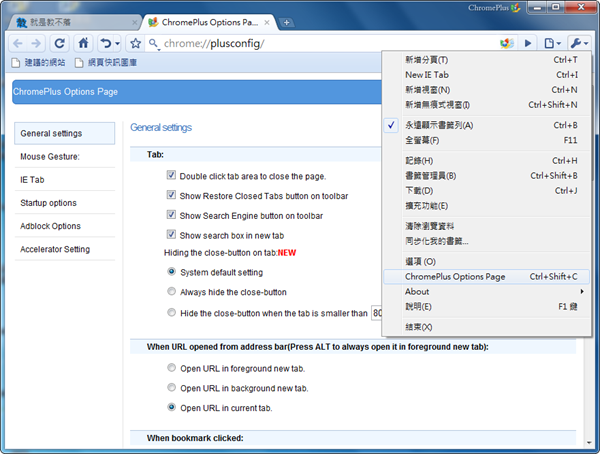The height and width of the screenshot is (454, 600).
Task: Choose the Ctrl+N new window menu entry
Action: tap(486, 90)
